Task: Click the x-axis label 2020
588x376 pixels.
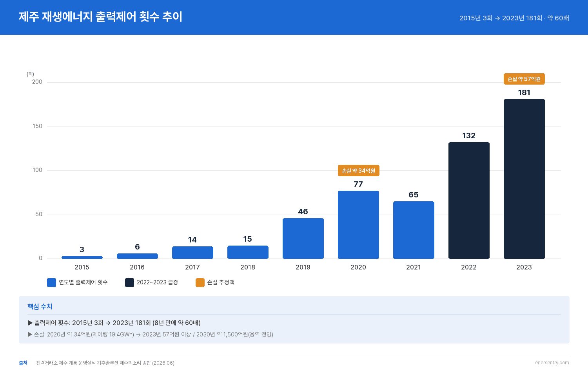Action: tap(358, 267)
